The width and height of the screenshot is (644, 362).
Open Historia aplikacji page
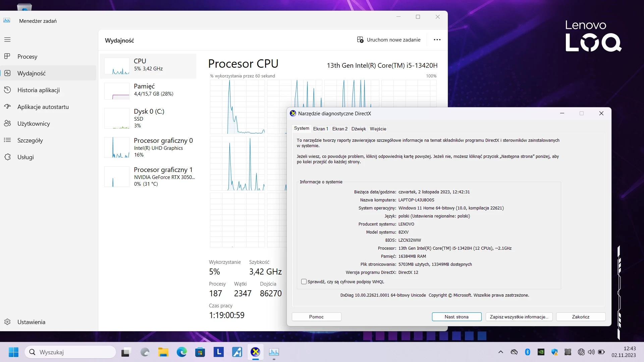pos(48,90)
